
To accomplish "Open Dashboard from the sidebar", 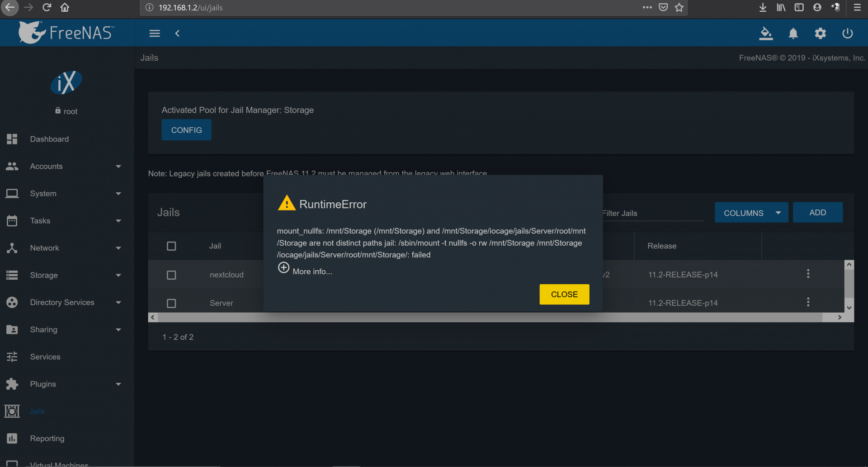I will (49, 139).
